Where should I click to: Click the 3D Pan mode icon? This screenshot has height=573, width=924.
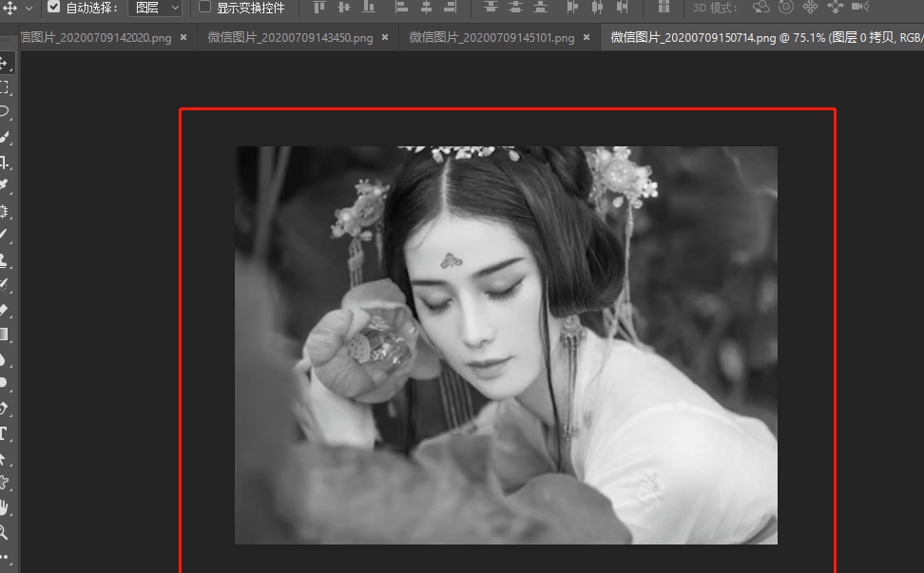[x=810, y=7]
